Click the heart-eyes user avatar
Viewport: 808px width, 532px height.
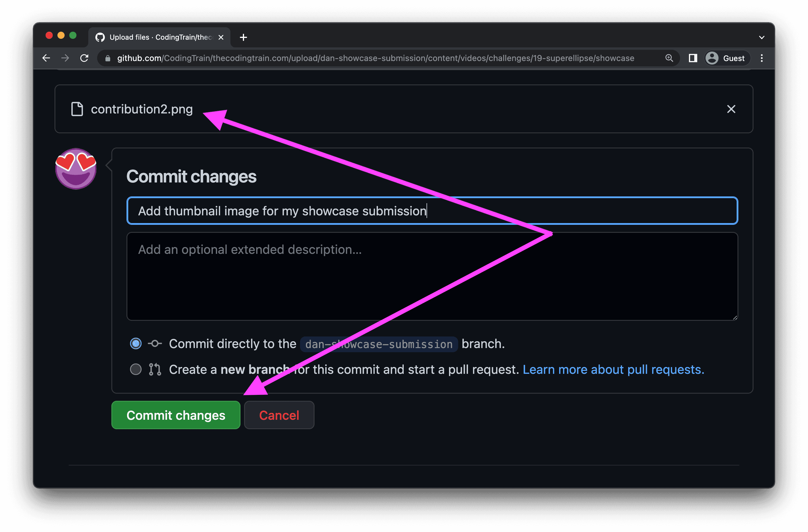76,169
